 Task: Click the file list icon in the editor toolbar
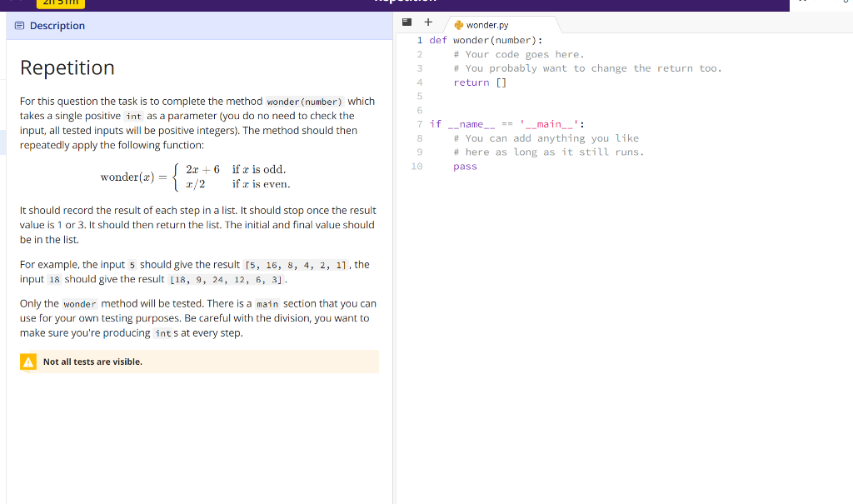[x=406, y=22]
